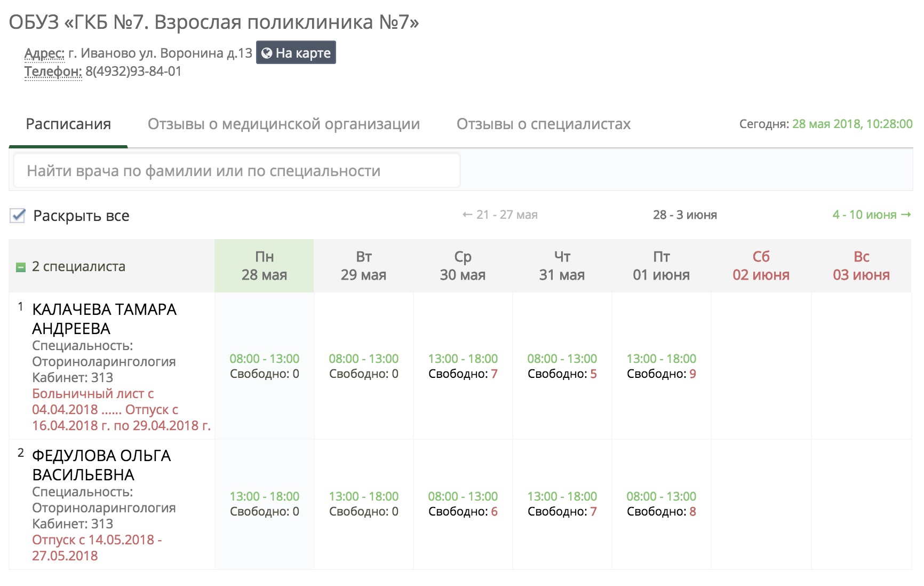Select Федулова slot on Friday 01 июня
The width and height of the screenshot is (924, 586).
(x=662, y=504)
